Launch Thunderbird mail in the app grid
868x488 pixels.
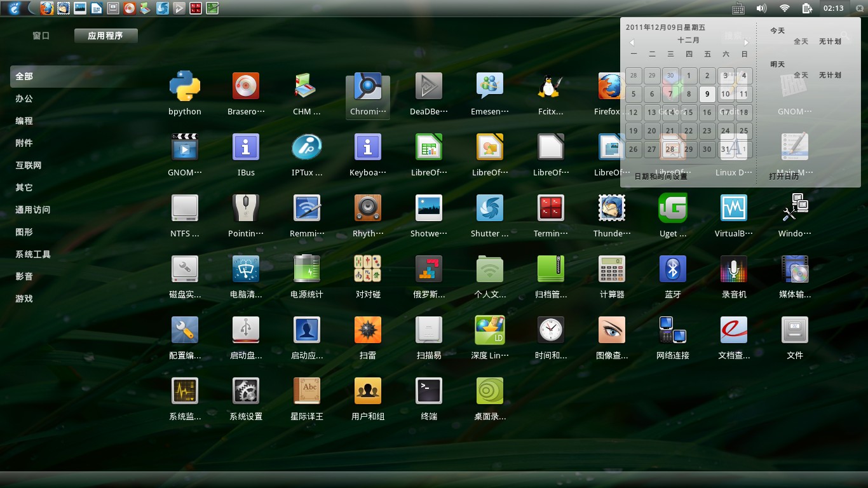tap(612, 208)
